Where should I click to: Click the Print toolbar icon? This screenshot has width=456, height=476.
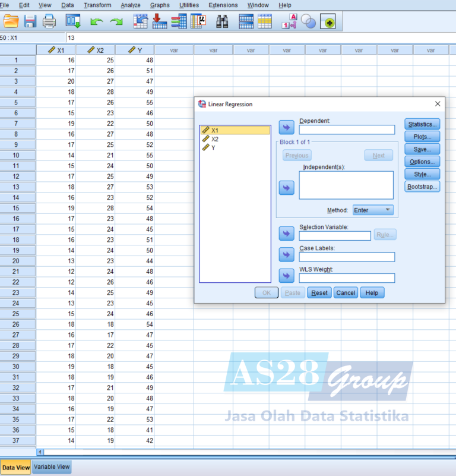[x=49, y=22]
